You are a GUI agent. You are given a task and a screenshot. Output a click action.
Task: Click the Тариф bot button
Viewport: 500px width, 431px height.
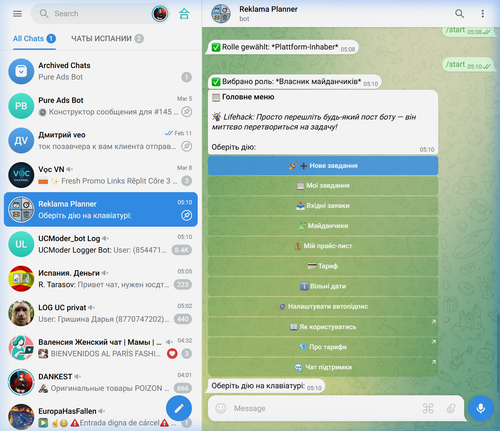click(323, 266)
